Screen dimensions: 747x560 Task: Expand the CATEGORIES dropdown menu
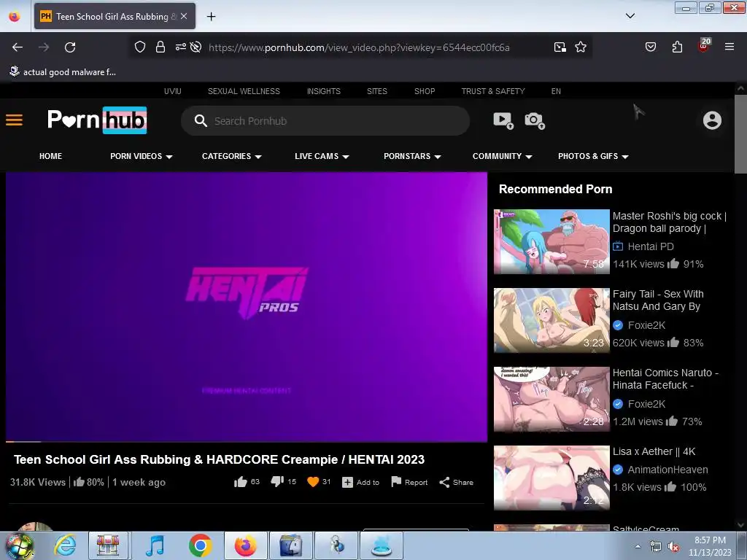coord(231,156)
